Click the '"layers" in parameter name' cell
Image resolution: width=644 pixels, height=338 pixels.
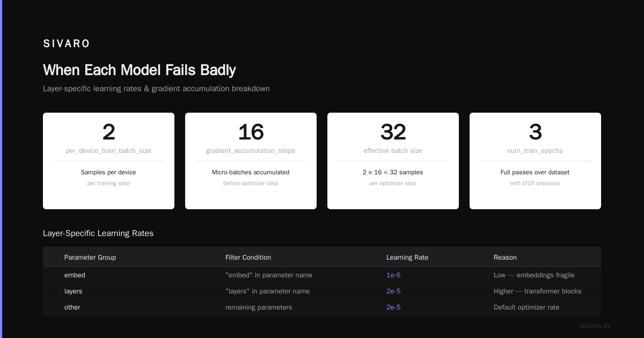tap(267, 291)
